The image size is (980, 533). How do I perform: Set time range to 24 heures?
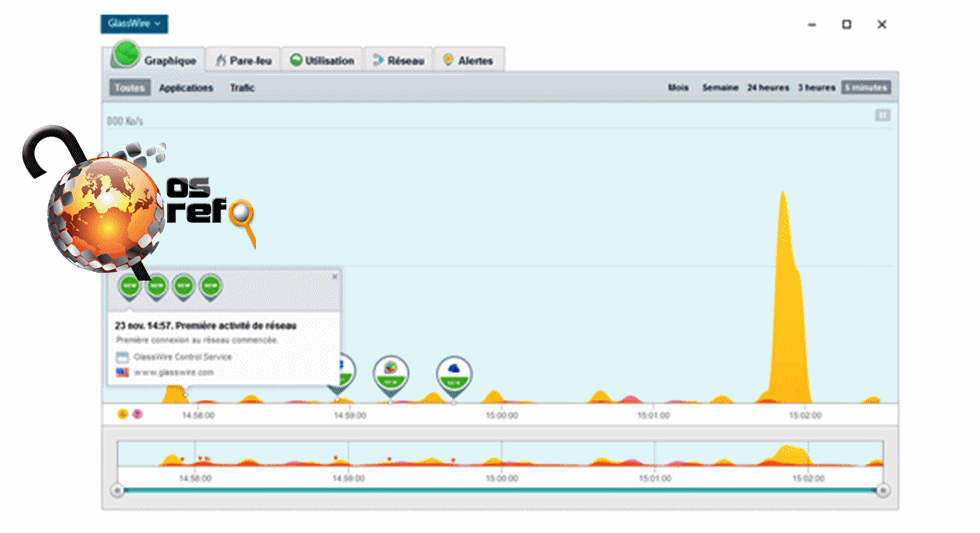pyautogui.click(x=768, y=87)
